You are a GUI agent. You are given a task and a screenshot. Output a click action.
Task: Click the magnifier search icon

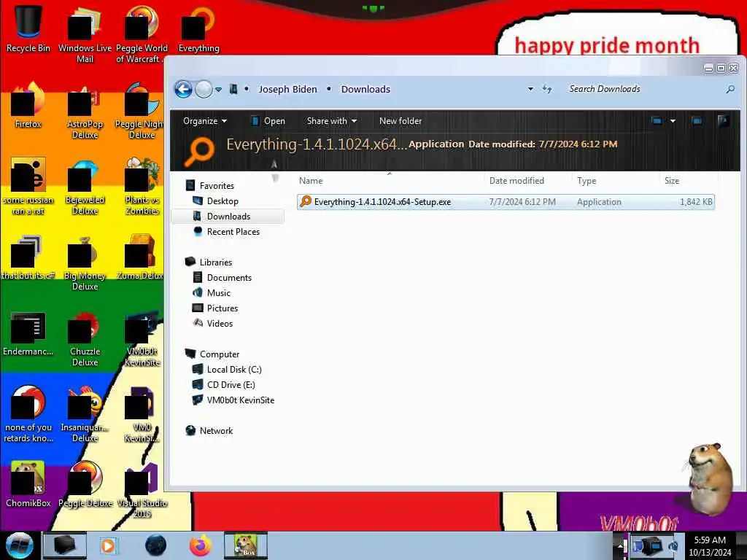[730, 89]
